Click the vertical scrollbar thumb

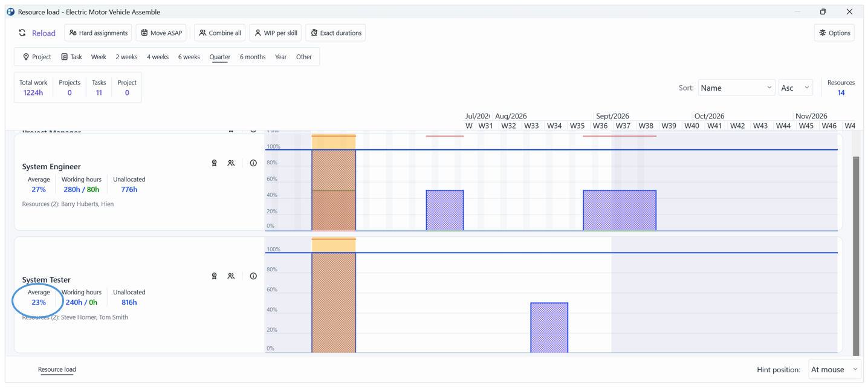tap(856, 256)
